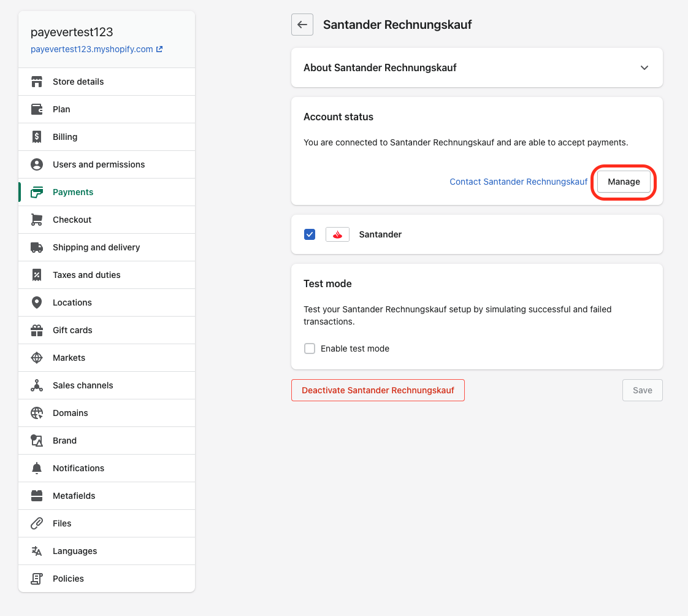688x616 pixels.
Task: Click the Brand shapes icon
Action: [x=37, y=441]
